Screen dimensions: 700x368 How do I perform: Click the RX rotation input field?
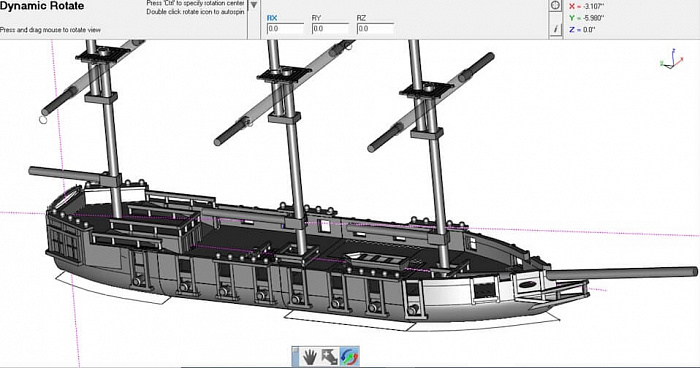[x=285, y=29]
